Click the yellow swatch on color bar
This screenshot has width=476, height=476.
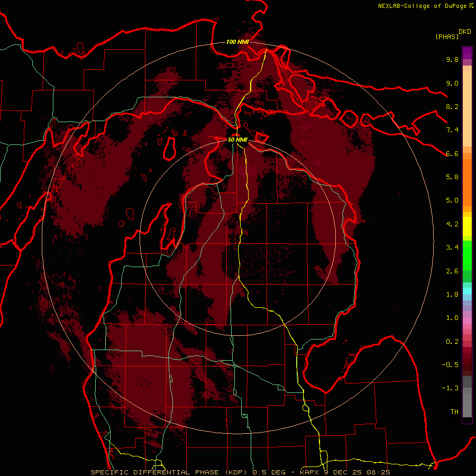tap(467, 226)
